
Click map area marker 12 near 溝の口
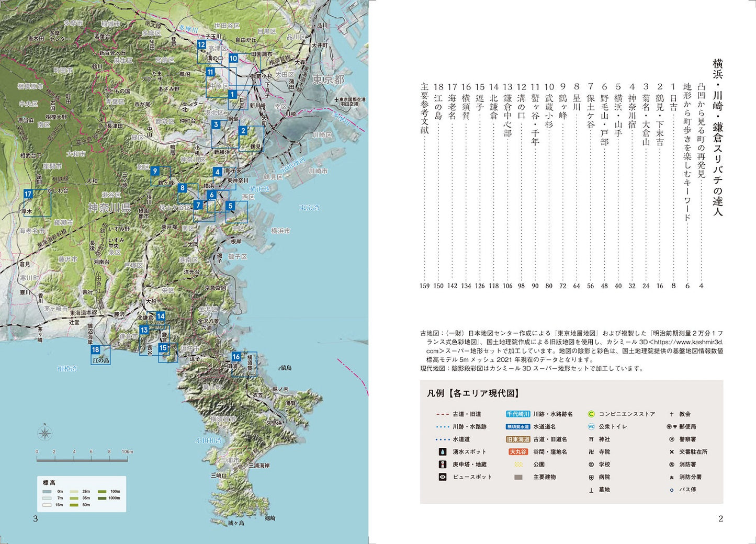(x=201, y=45)
